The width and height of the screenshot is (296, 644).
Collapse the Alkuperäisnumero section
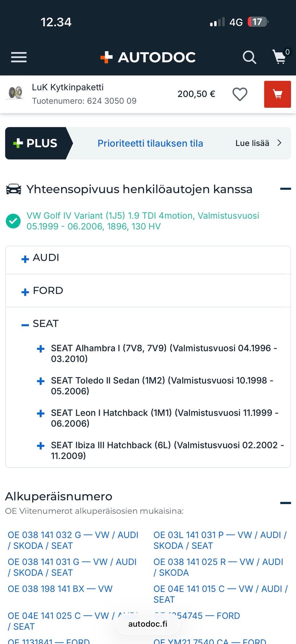click(x=285, y=503)
